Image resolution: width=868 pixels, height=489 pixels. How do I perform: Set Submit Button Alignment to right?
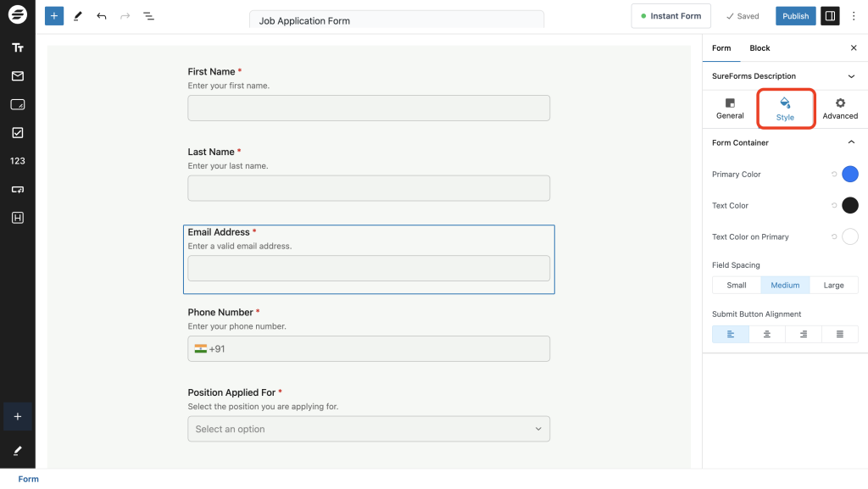point(803,333)
